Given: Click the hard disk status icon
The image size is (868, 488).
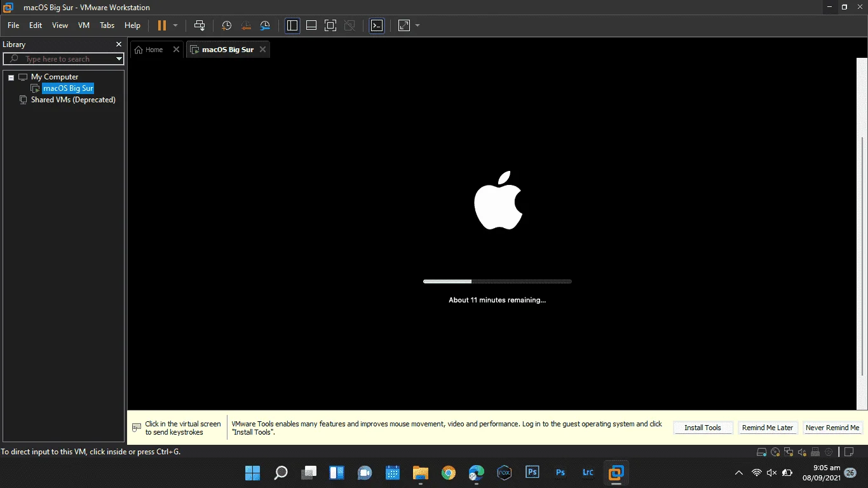Looking at the screenshot, I should [x=761, y=452].
